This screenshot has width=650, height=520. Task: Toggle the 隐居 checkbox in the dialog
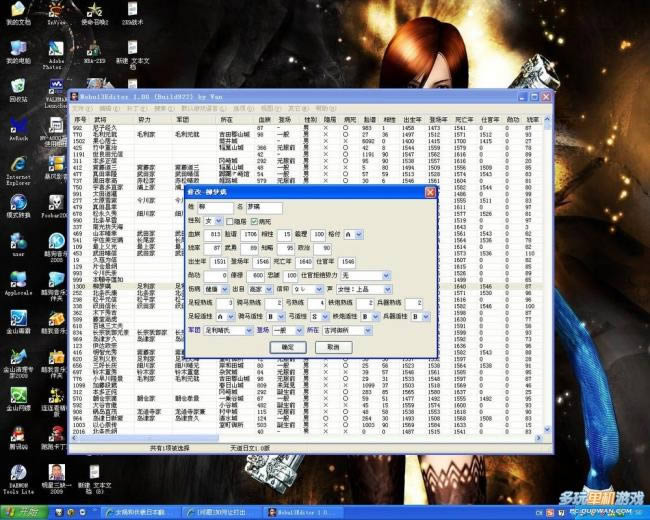click(230, 222)
